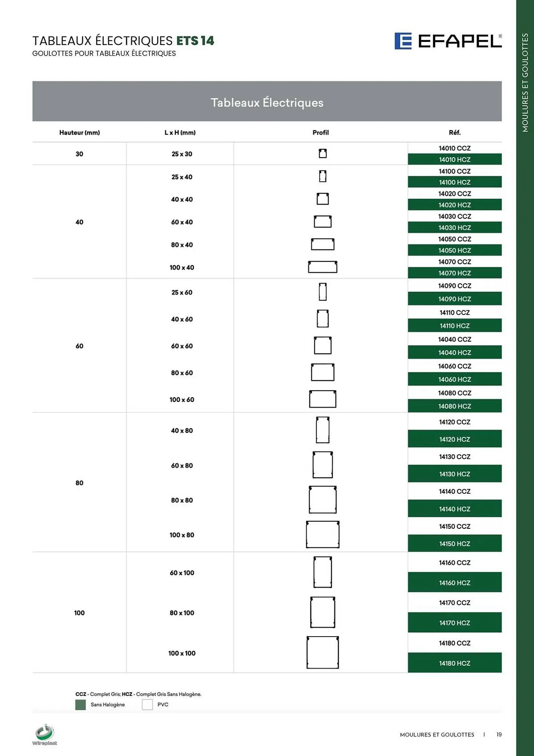Click the EFAPEL logo
Screen dimensions: 534x756
[x=448, y=41]
